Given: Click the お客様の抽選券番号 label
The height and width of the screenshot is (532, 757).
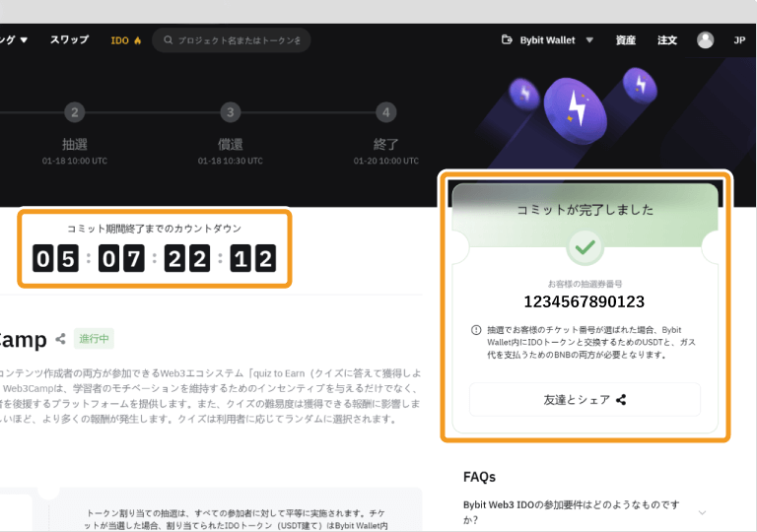Looking at the screenshot, I should tap(585, 284).
